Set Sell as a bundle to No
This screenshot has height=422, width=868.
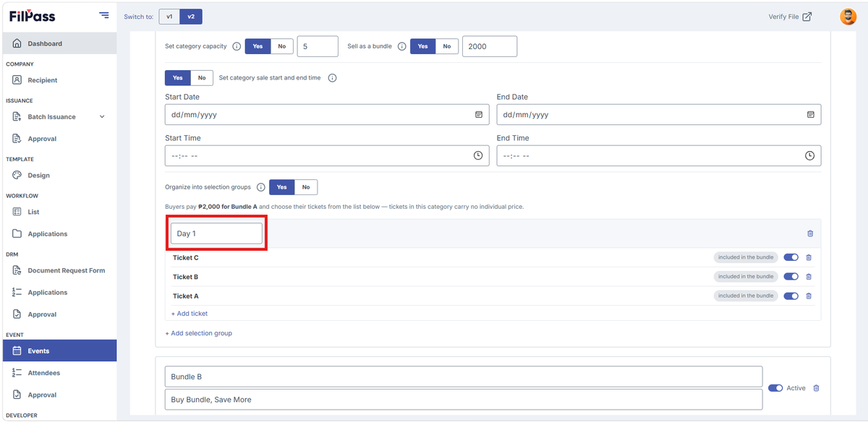(x=447, y=46)
